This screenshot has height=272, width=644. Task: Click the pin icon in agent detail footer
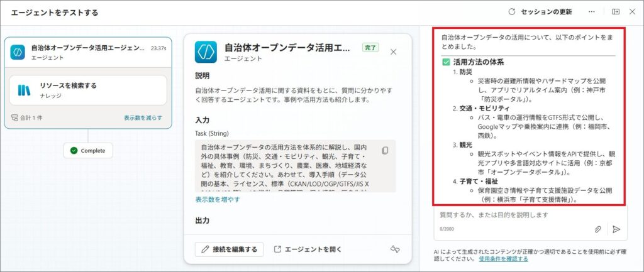pos(395,249)
